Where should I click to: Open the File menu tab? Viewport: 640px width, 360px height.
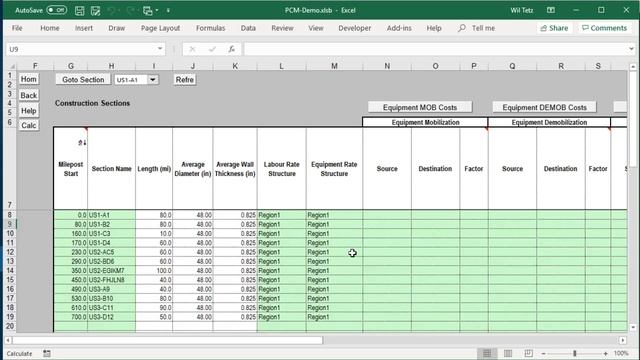click(x=17, y=28)
